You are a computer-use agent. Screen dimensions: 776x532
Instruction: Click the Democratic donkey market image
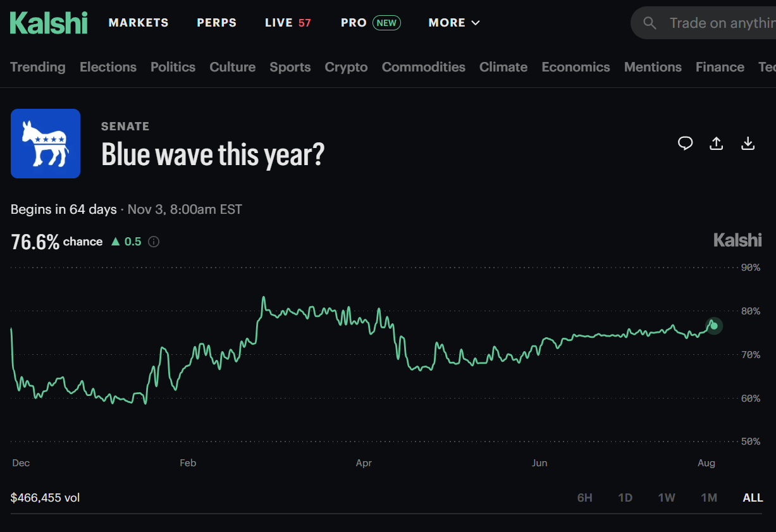(x=46, y=144)
